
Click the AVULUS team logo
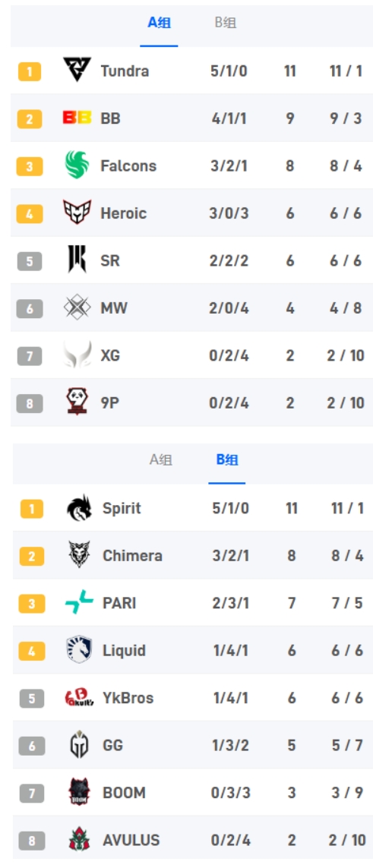coord(79,839)
